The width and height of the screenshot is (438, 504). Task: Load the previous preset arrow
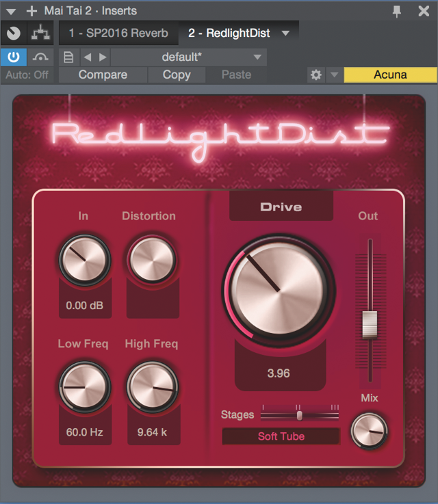[87, 57]
